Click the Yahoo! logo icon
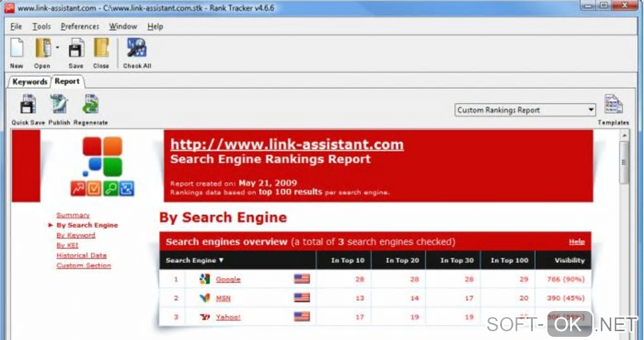The height and width of the screenshot is (340, 644). click(x=205, y=317)
